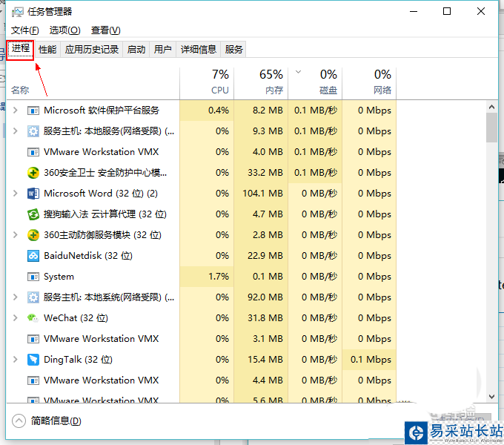Expand the 服务主机: 本地系统(网络受限) group
This screenshot has height=445, width=504.
15,297
